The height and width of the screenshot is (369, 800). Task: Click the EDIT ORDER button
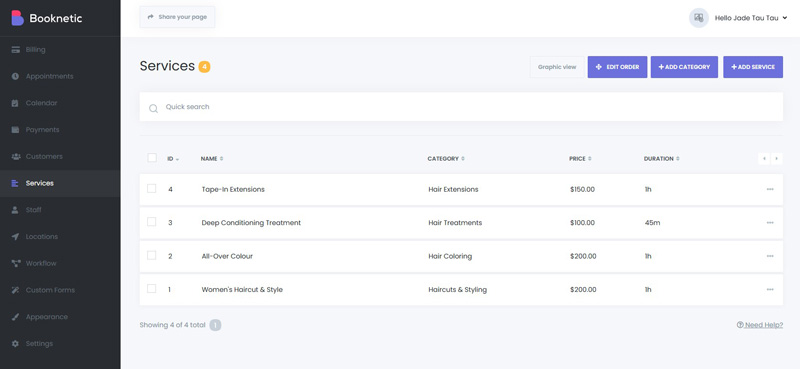617,67
